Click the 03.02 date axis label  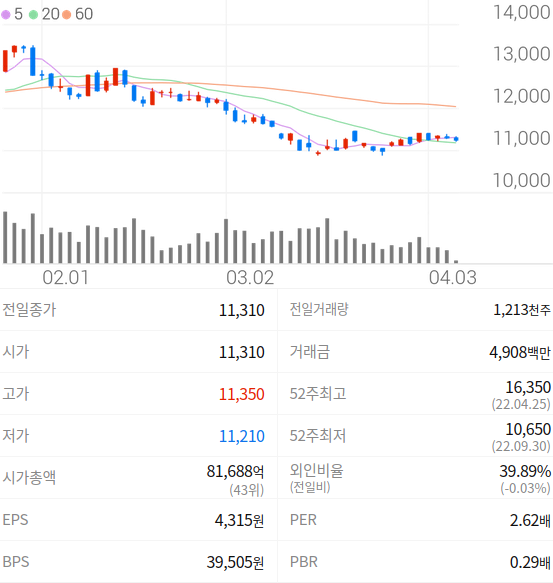250,278
